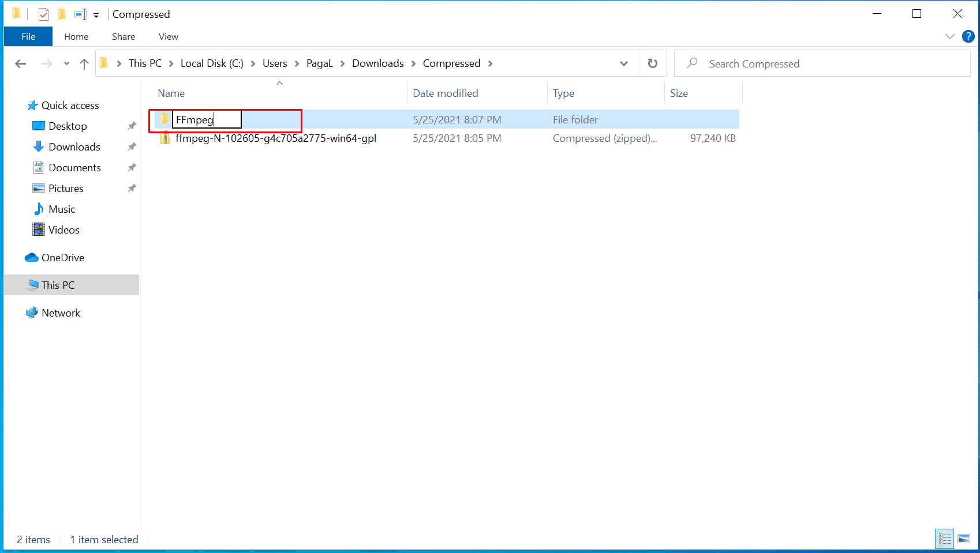
Task: Select the ffmpeg zip file icon
Action: (x=165, y=138)
